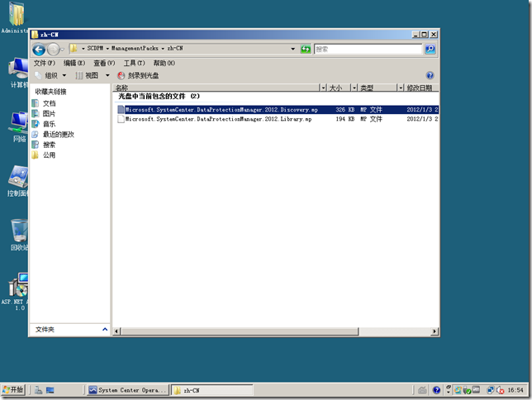The width and height of the screenshot is (532, 400).
Task: Open the help question mark icon in toolbar
Action: pos(430,75)
